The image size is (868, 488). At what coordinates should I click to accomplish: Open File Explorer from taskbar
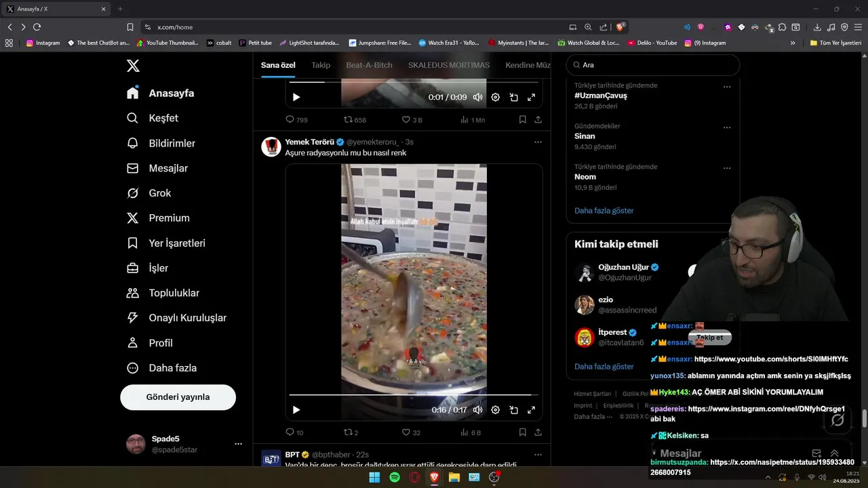[454, 477]
